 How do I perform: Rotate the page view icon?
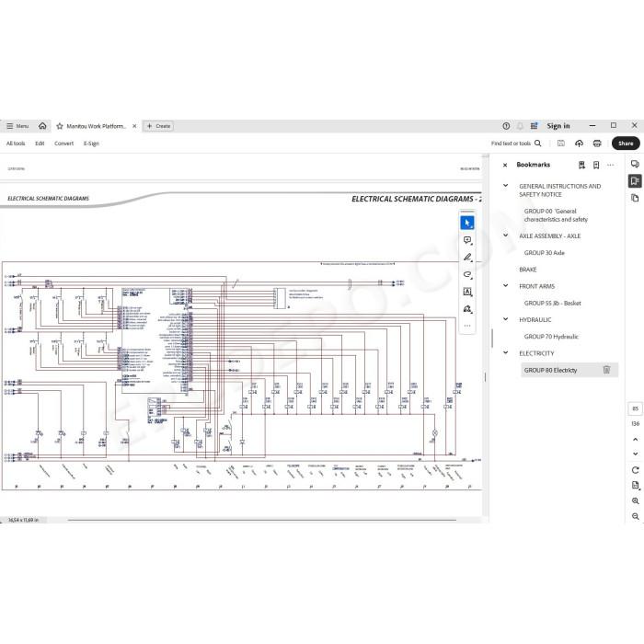point(636,470)
